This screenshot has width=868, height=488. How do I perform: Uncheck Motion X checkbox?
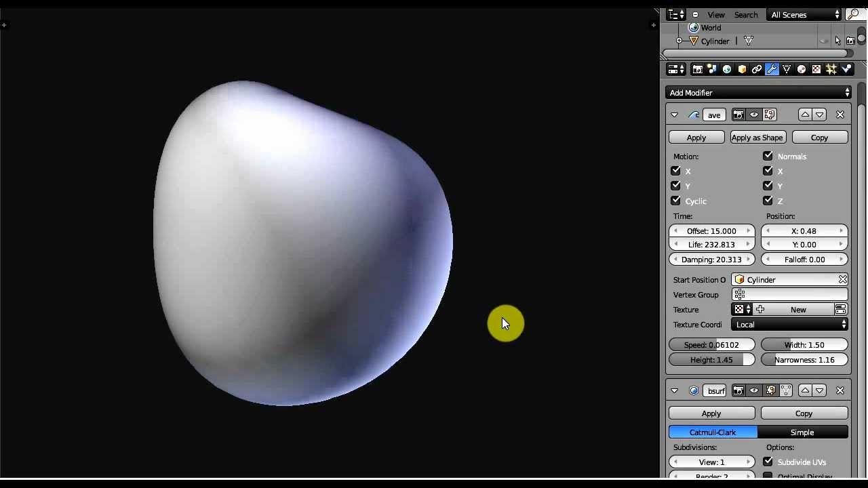coord(675,171)
